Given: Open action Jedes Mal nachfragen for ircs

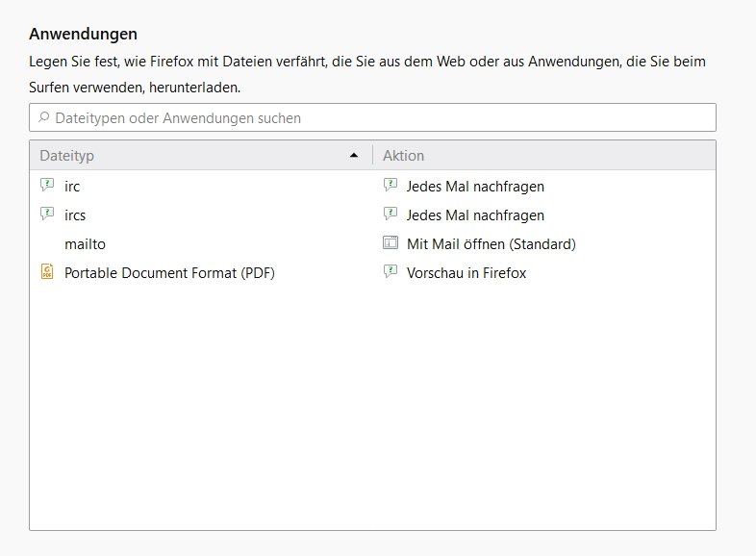Looking at the screenshot, I should (x=475, y=215).
